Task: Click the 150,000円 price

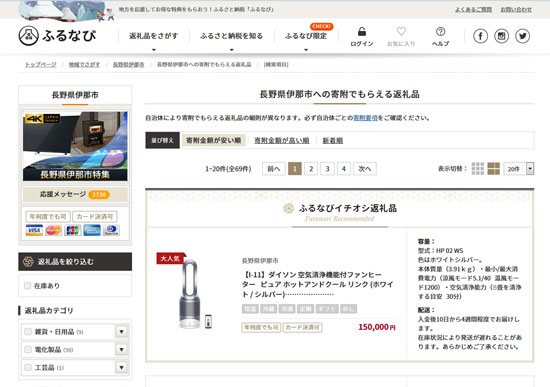Action: point(377,327)
